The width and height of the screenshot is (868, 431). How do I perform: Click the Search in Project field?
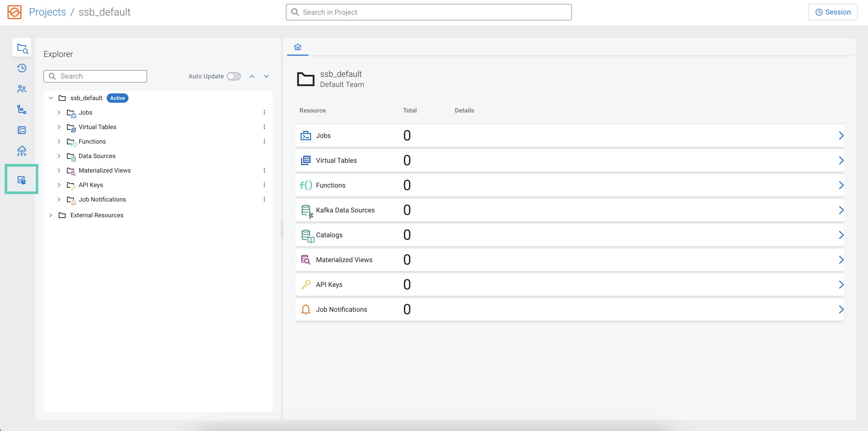coord(428,12)
